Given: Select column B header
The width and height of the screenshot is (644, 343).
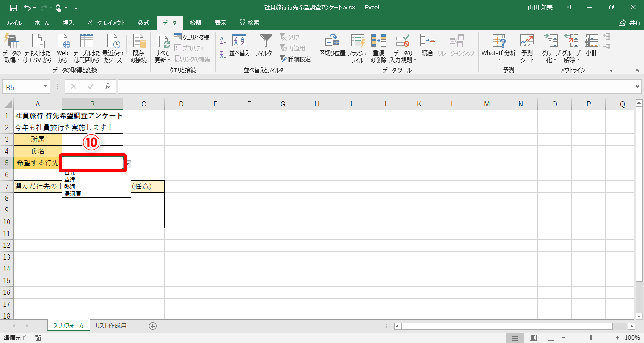Looking at the screenshot, I should tap(92, 104).
